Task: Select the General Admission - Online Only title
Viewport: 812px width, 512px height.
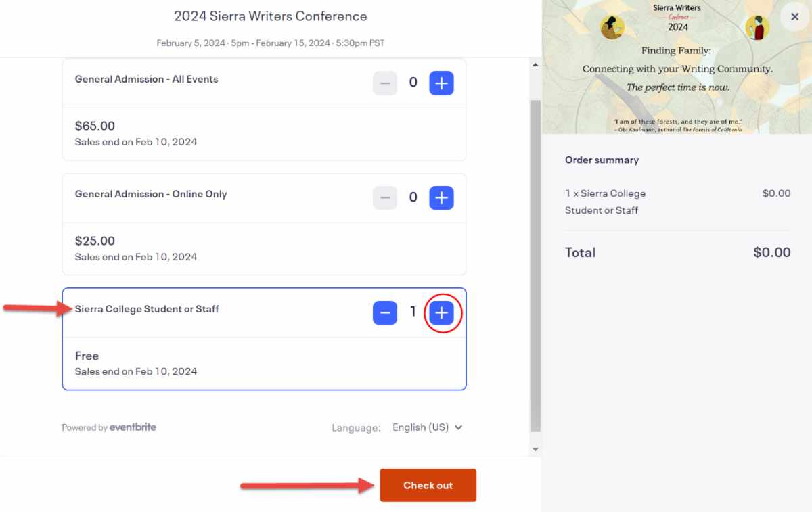Action: coord(151,194)
